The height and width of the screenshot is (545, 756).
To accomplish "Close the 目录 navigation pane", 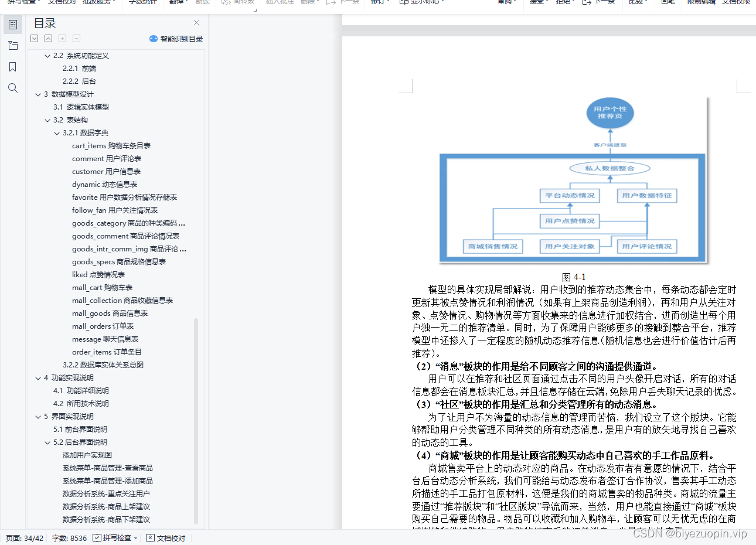I will (196, 23).
